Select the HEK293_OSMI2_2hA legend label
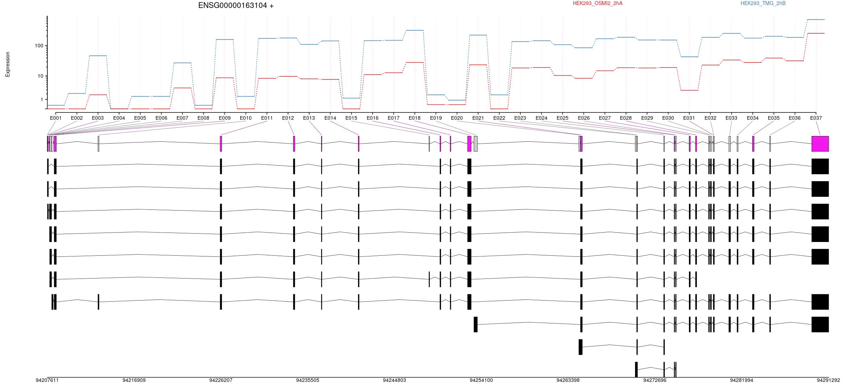This screenshot has height=387, width=868. tap(597, 3)
